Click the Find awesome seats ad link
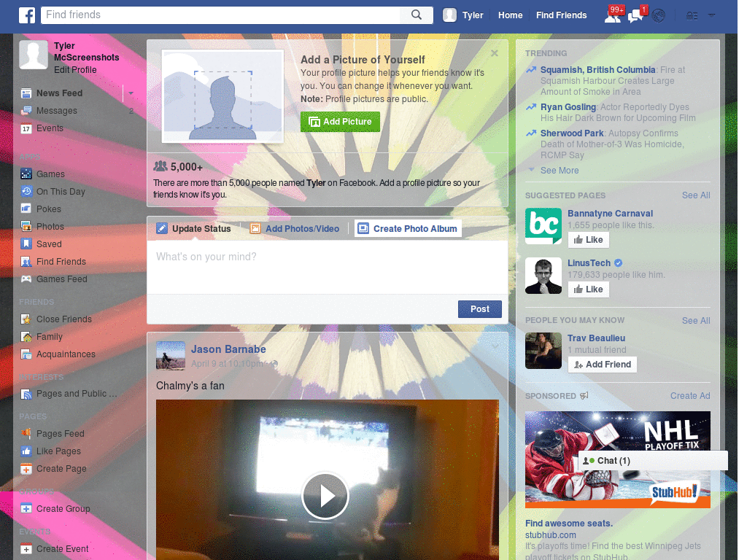 tap(569, 523)
